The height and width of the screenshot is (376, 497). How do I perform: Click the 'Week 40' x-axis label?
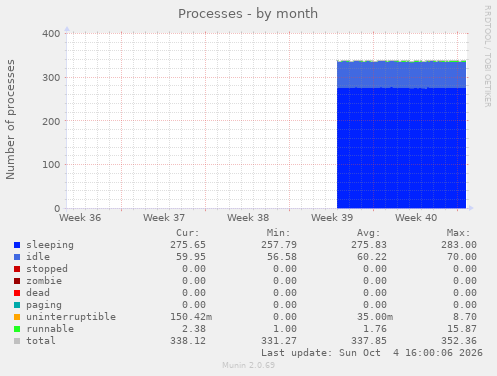tap(416, 218)
